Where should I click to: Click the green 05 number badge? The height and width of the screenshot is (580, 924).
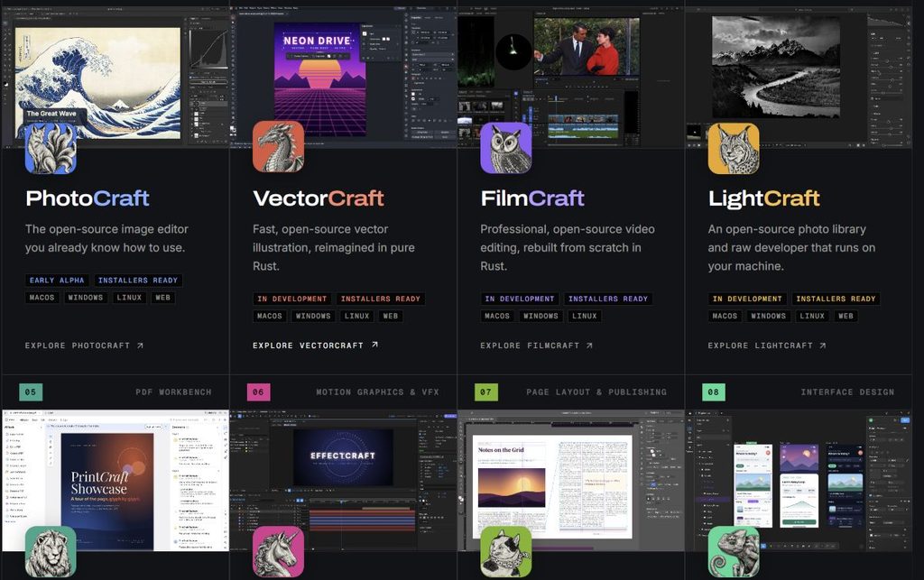[x=31, y=391]
